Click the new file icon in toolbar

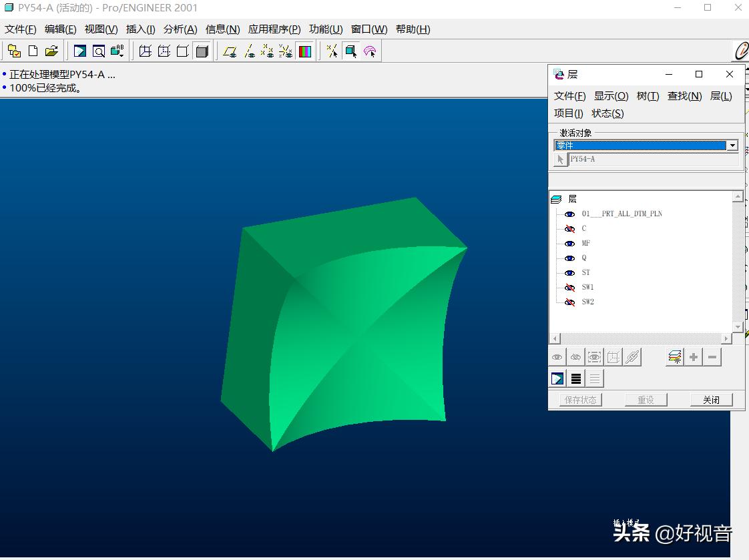point(33,51)
